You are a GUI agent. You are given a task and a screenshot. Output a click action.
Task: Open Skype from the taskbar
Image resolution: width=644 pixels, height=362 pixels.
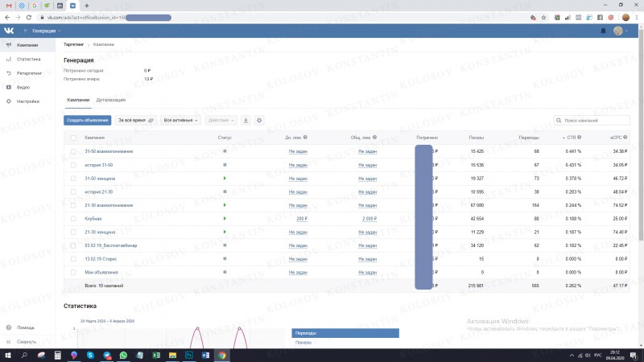90,356
